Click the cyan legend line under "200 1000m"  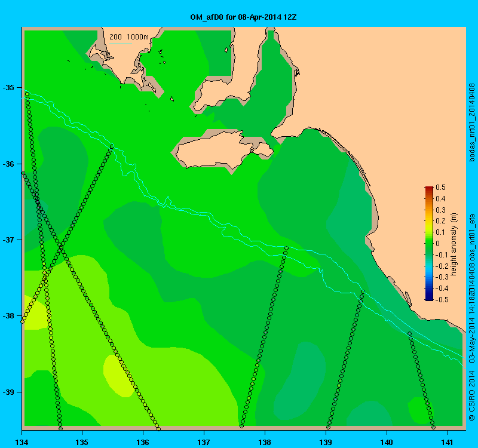[121, 44]
